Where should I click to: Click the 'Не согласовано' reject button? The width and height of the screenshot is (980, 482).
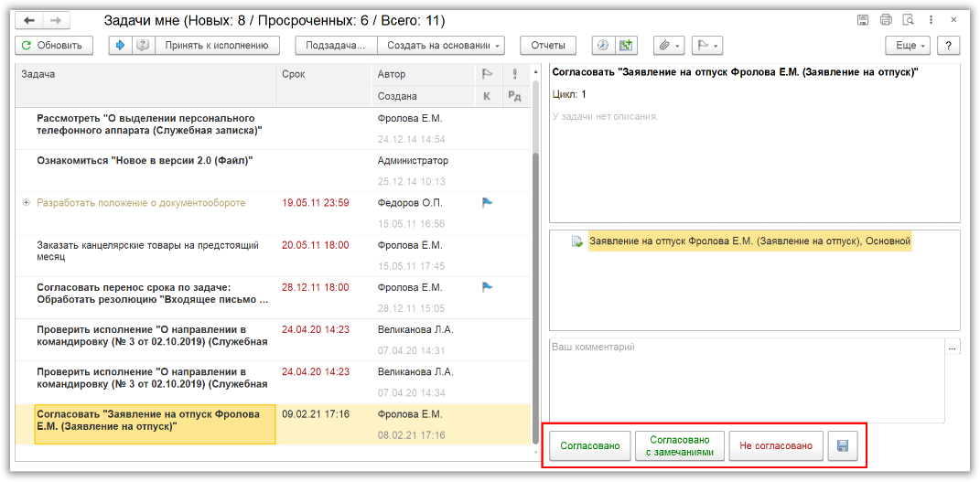pyautogui.click(x=776, y=446)
